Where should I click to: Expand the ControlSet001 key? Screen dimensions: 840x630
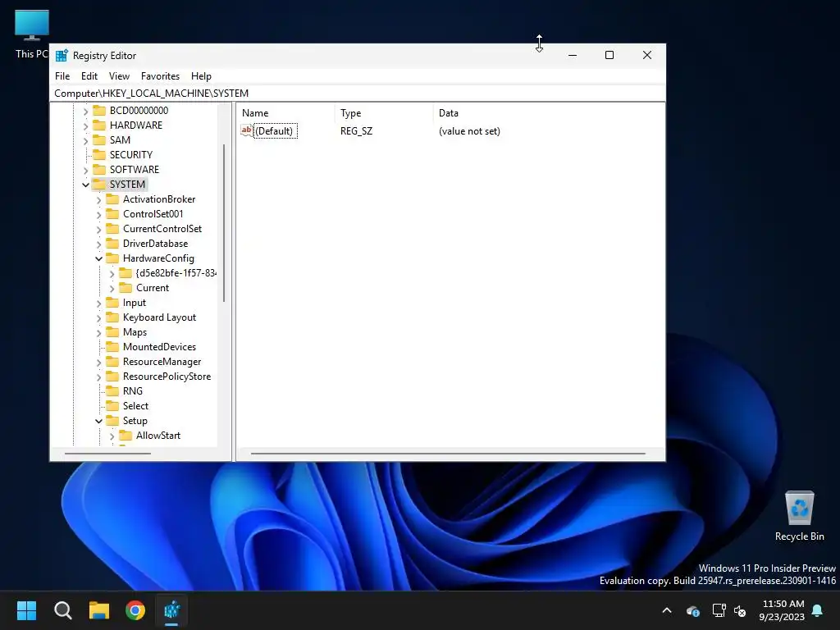click(x=98, y=215)
